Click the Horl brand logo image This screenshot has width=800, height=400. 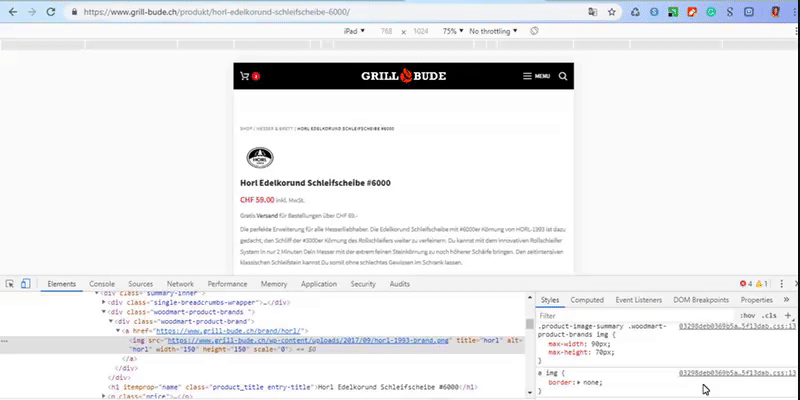pos(260,158)
